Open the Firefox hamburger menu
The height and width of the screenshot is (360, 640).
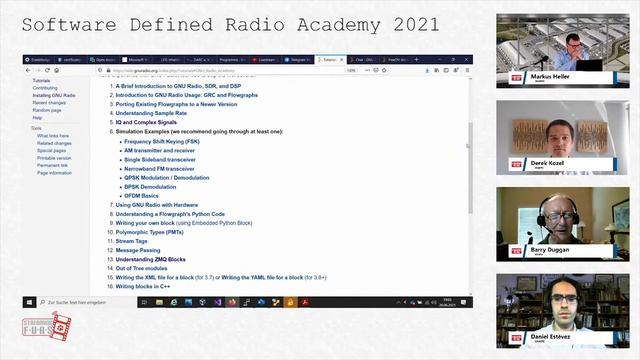(x=467, y=70)
